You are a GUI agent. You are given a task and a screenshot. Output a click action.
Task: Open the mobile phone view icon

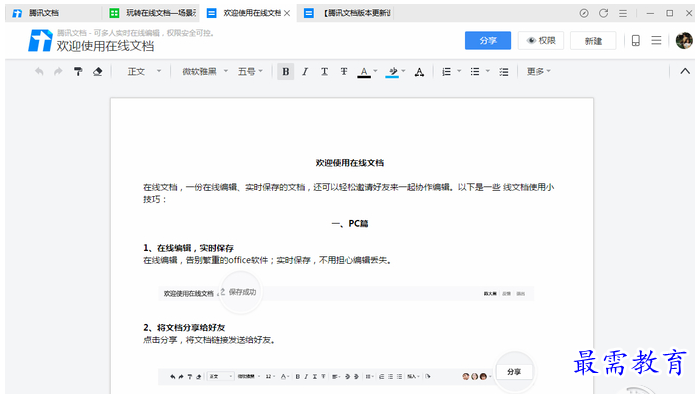pos(636,41)
